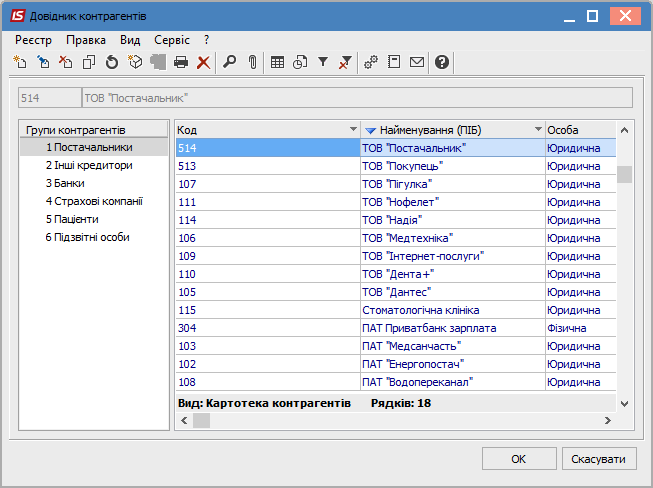The image size is (653, 488).
Task: Click the remove filter icon
Action: pyautogui.click(x=345, y=62)
